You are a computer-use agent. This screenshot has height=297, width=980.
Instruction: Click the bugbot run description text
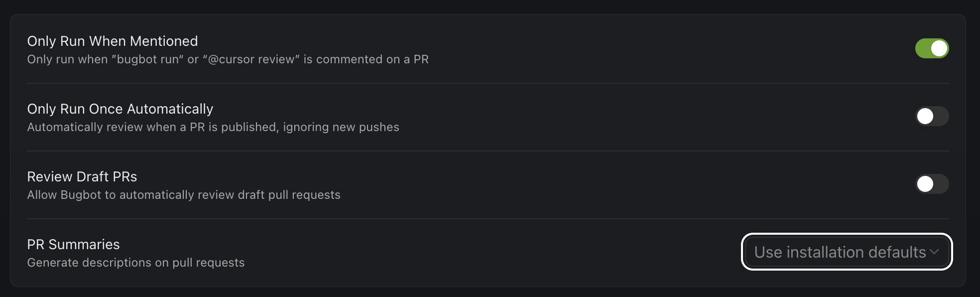(227, 59)
